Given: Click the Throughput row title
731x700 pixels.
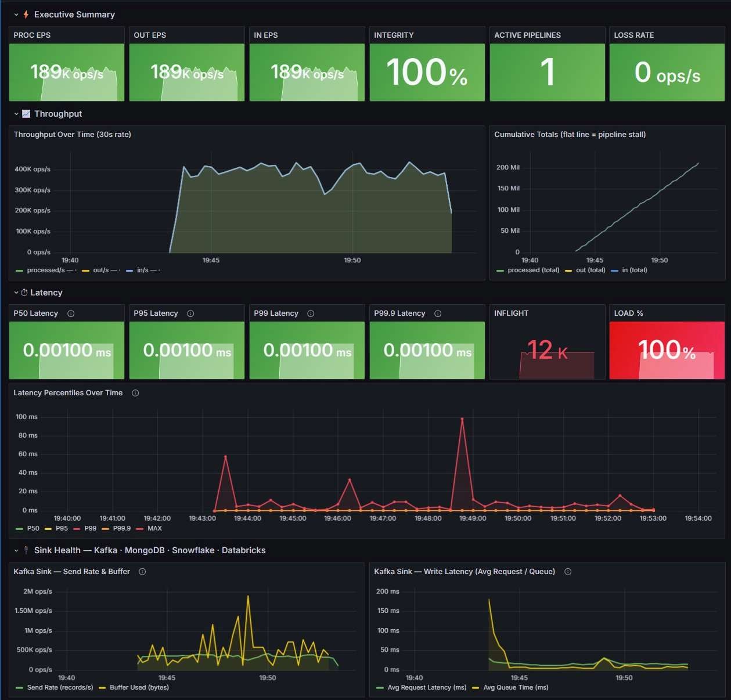Looking at the screenshot, I should [58, 114].
